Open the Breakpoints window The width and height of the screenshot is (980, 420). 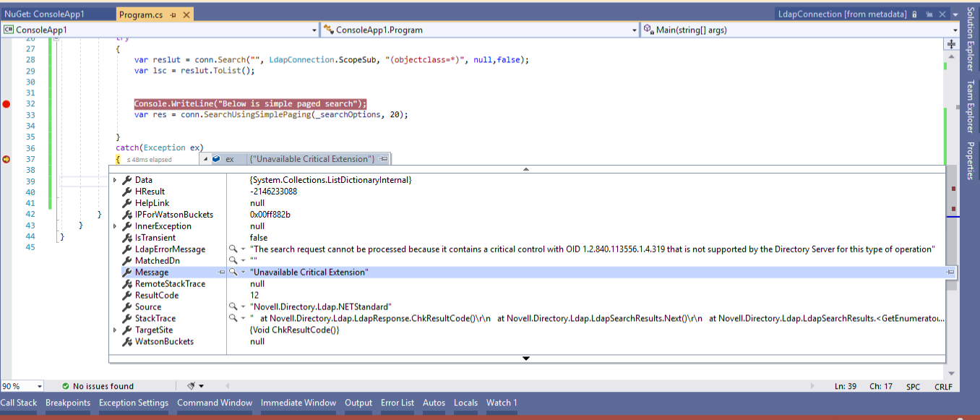tap(67, 403)
